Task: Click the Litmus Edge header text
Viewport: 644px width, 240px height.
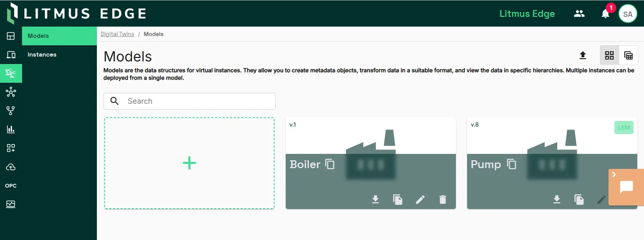Action: 527,14
